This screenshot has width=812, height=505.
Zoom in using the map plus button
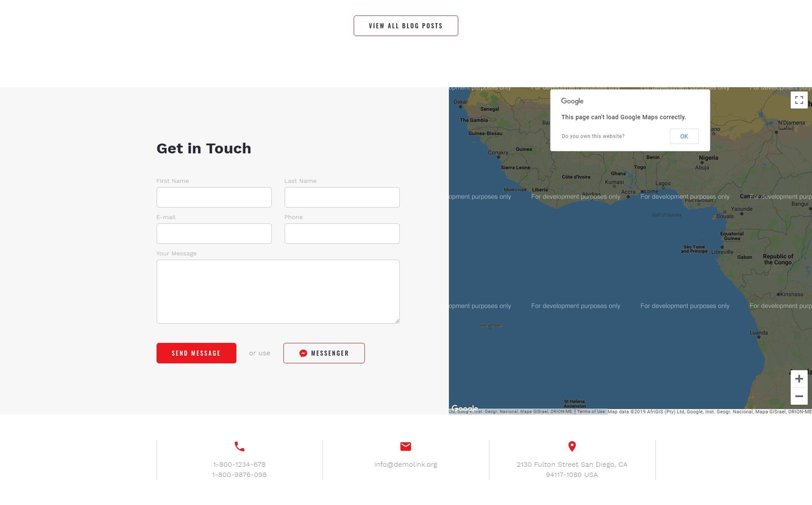point(799,379)
